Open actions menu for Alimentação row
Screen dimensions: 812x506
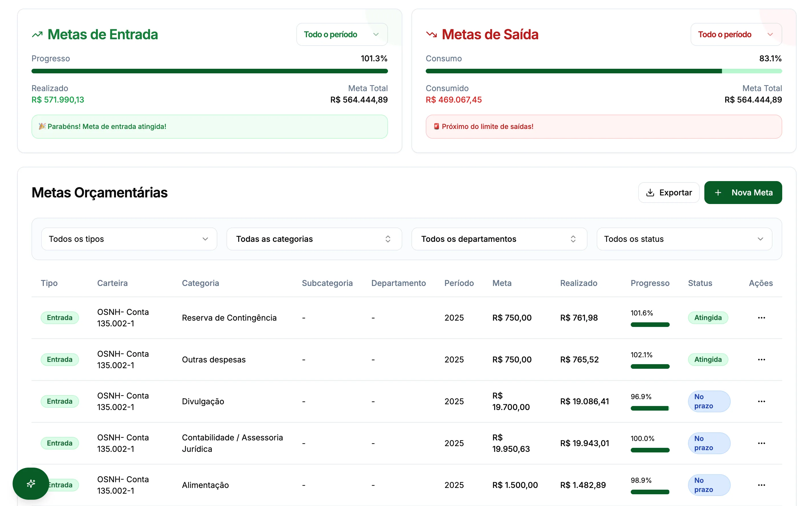[761, 485]
